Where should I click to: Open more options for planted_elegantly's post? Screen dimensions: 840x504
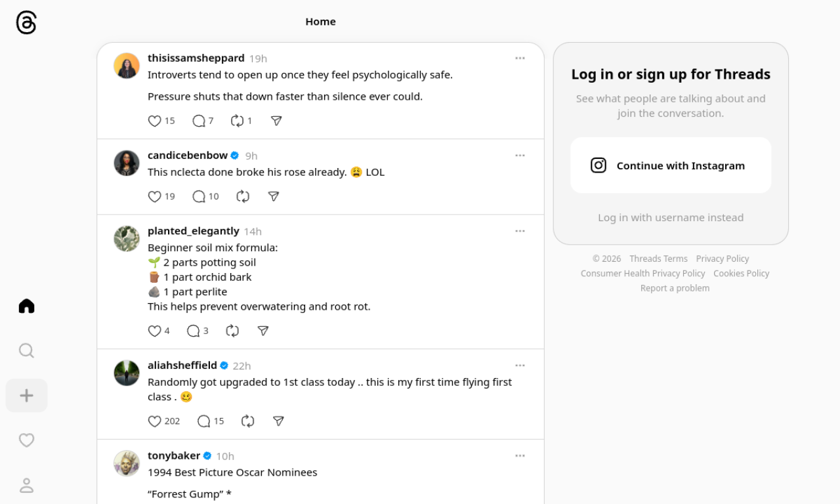[x=520, y=231]
